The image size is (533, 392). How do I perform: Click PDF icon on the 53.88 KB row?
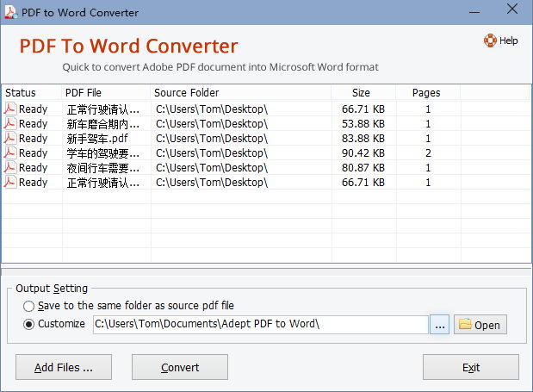tap(9, 123)
